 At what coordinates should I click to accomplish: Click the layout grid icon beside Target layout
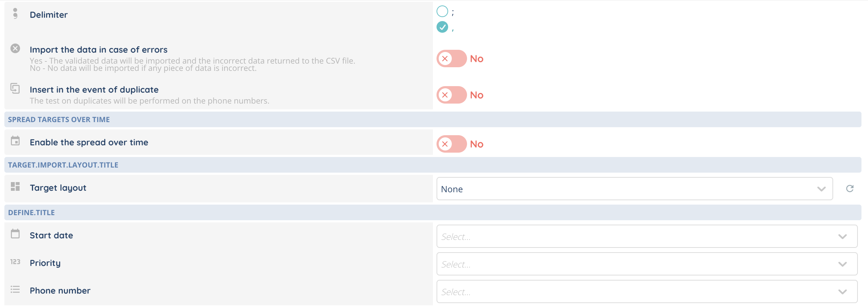(x=15, y=186)
